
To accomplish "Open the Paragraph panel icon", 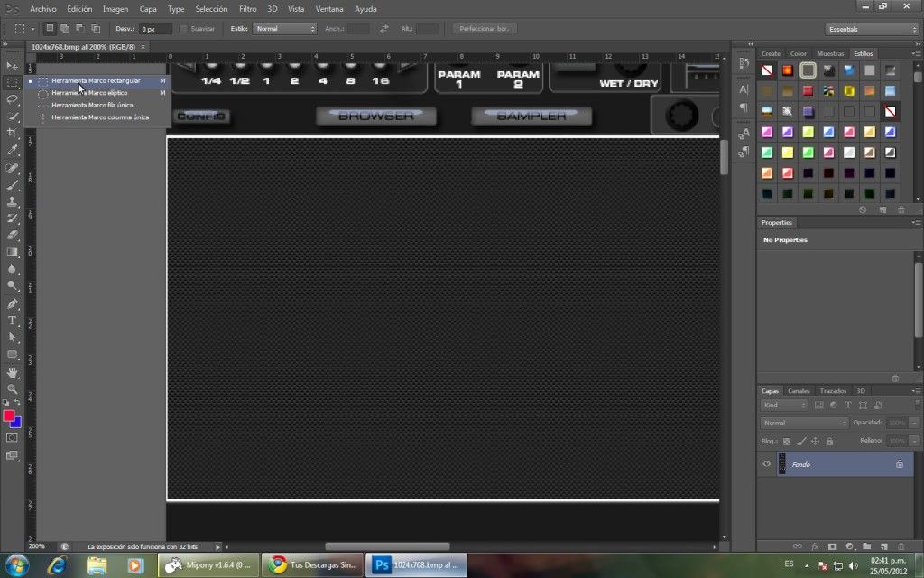I will click(744, 107).
